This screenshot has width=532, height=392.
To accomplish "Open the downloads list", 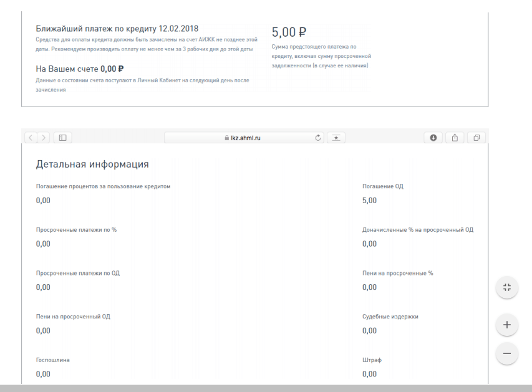I will click(433, 138).
